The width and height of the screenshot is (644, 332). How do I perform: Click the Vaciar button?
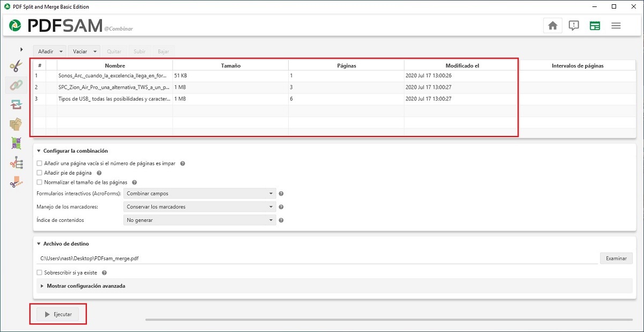pos(80,52)
